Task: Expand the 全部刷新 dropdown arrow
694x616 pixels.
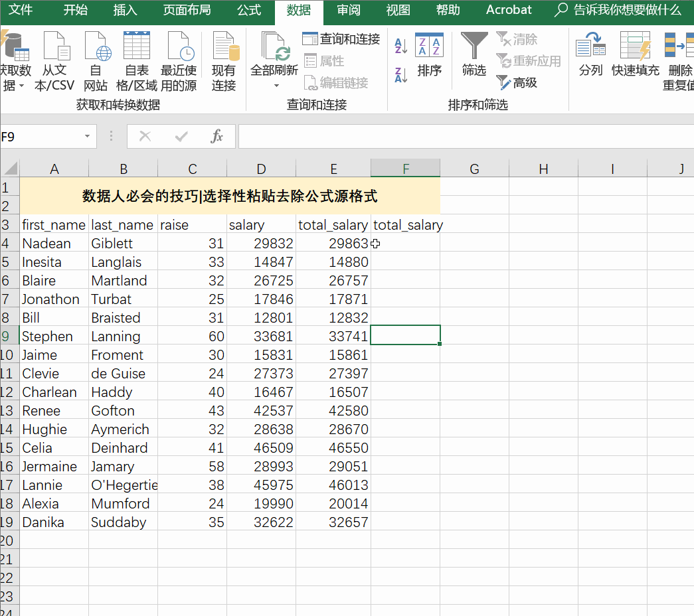Action: coord(277,86)
